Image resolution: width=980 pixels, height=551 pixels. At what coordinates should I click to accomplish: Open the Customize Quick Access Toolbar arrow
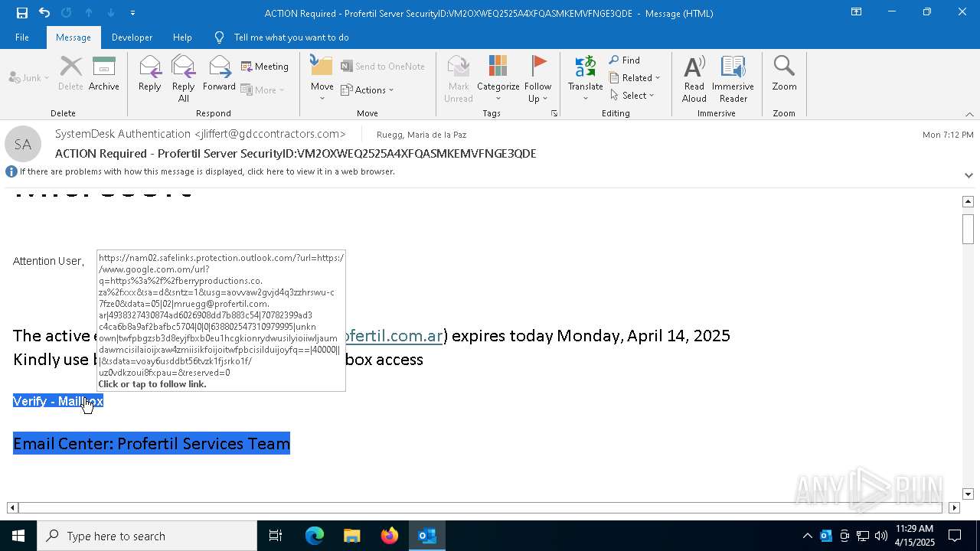click(x=132, y=13)
